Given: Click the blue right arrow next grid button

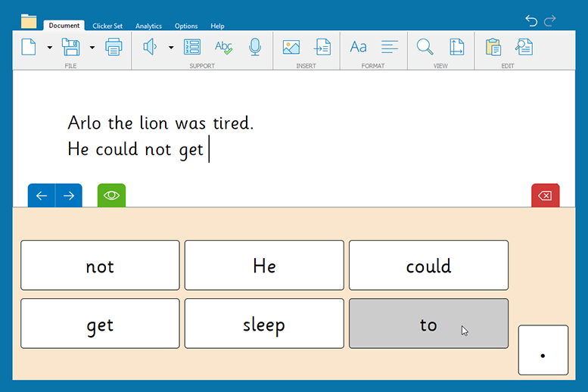Looking at the screenshot, I should point(69,196).
